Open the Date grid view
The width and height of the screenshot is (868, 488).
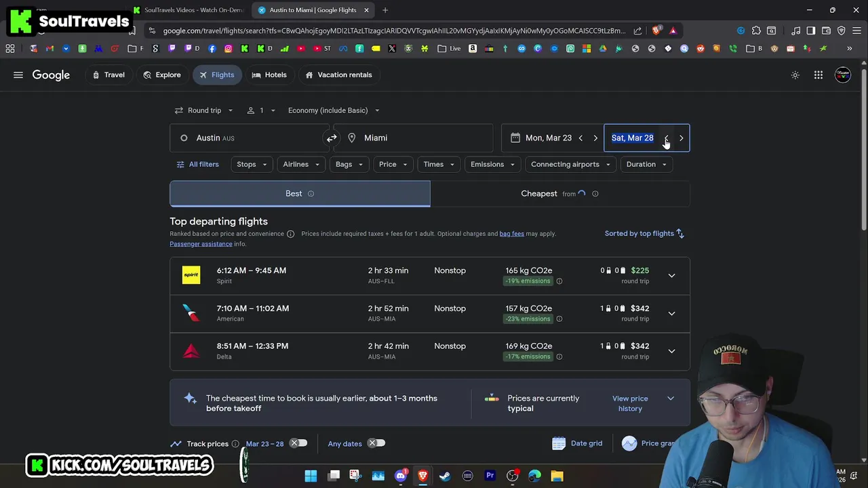pyautogui.click(x=577, y=443)
